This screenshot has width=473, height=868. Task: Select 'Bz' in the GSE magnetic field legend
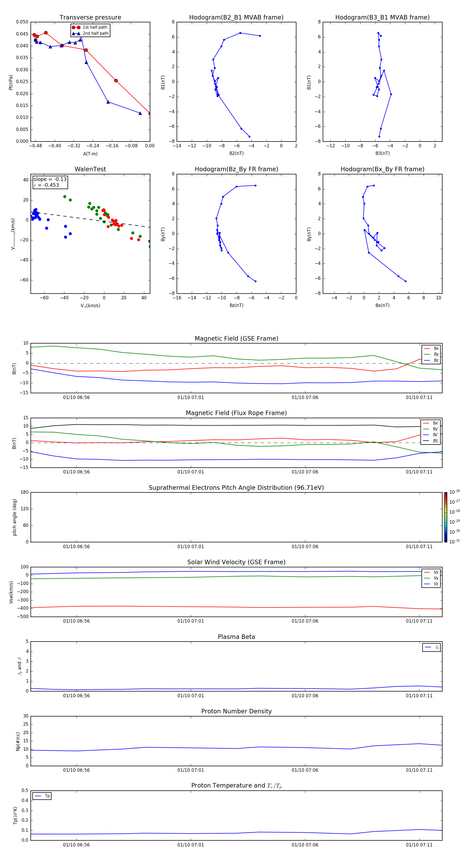pyautogui.click(x=431, y=360)
